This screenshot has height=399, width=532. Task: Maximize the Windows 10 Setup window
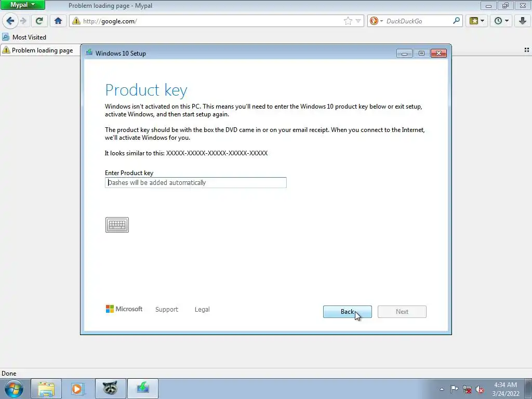click(421, 54)
